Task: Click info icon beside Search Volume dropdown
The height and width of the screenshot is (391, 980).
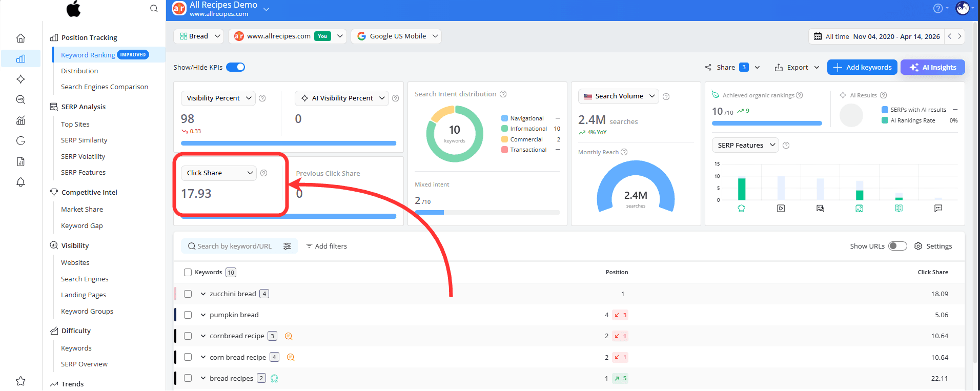Action: pos(666,96)
